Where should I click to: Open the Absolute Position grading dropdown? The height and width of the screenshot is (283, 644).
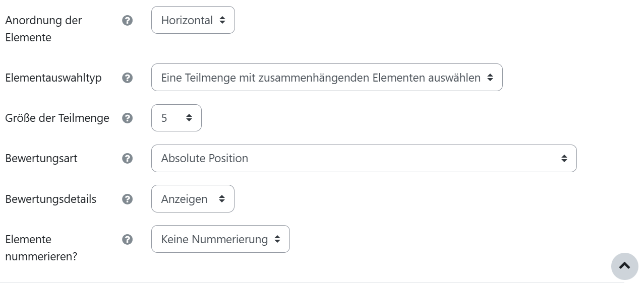[x=364, y=158]
